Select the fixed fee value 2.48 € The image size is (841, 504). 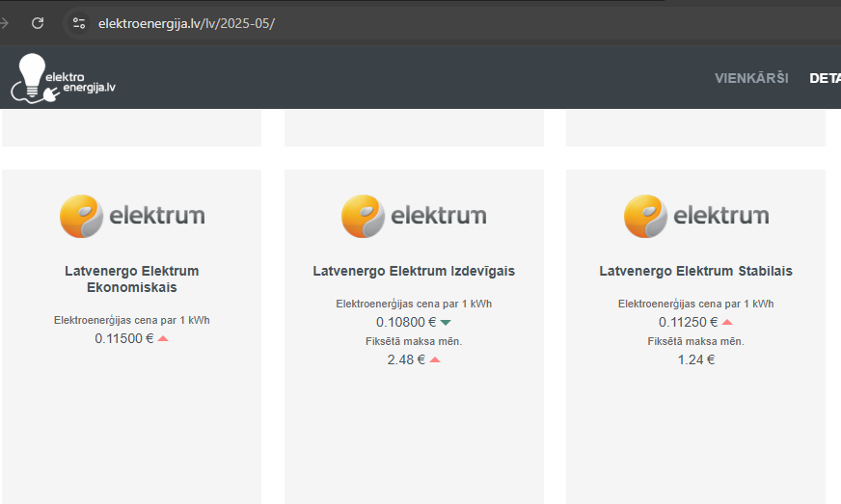pos(406,359)
